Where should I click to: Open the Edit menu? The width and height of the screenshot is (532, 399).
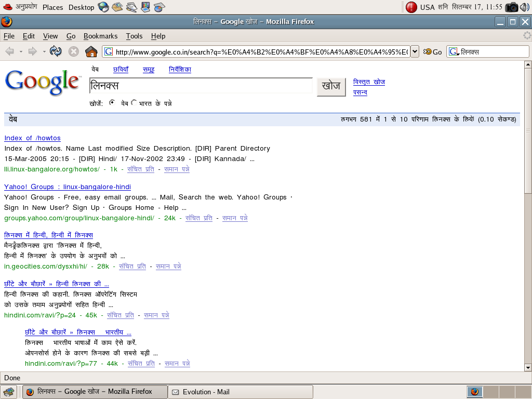tap(29, 36)
